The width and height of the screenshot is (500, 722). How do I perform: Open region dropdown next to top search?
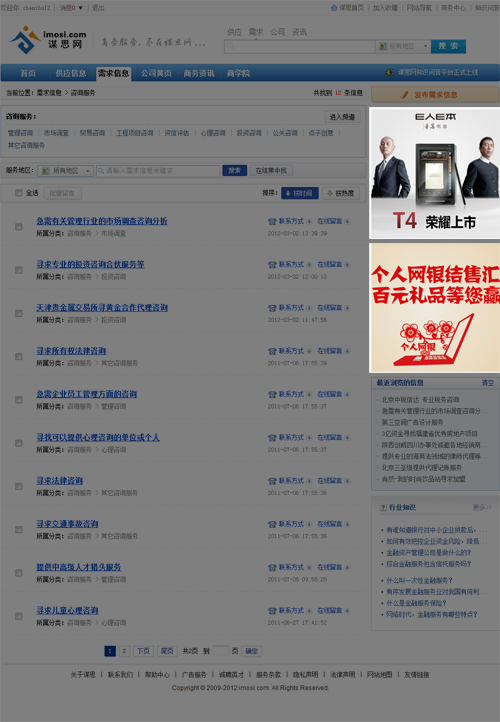coord(403,46)
